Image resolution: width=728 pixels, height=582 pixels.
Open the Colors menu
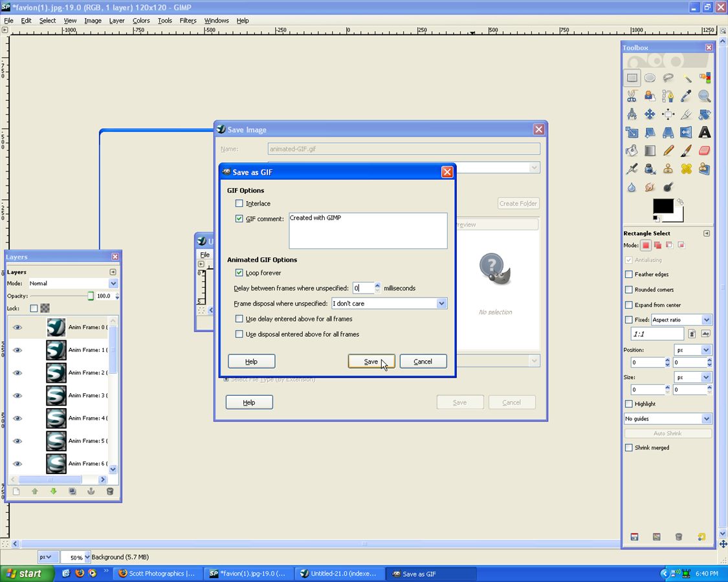[141, 21]
